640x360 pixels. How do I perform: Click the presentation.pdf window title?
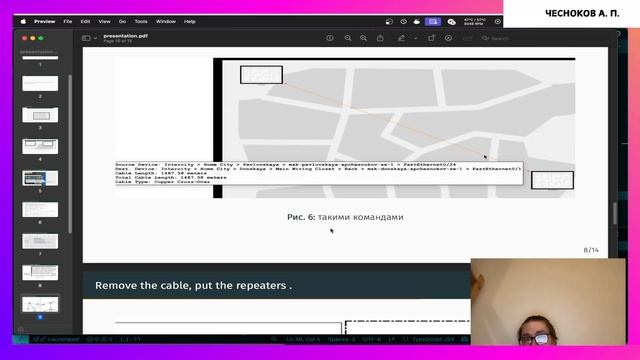point(125,36)
